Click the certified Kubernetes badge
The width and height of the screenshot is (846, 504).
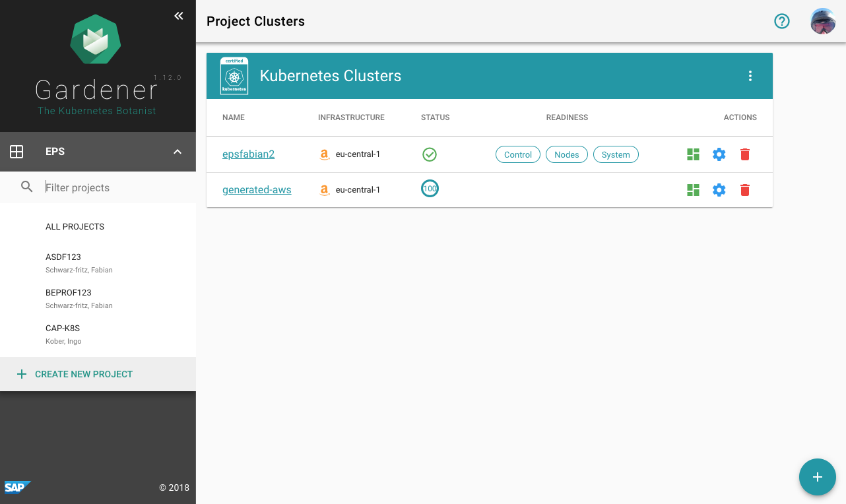[234, 76]
